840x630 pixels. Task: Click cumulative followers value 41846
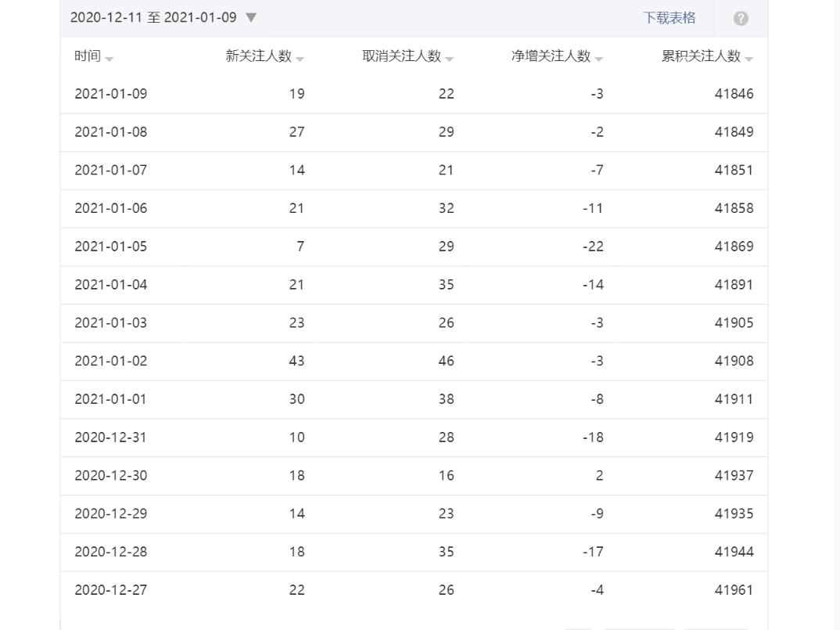[x=734, y=94]
